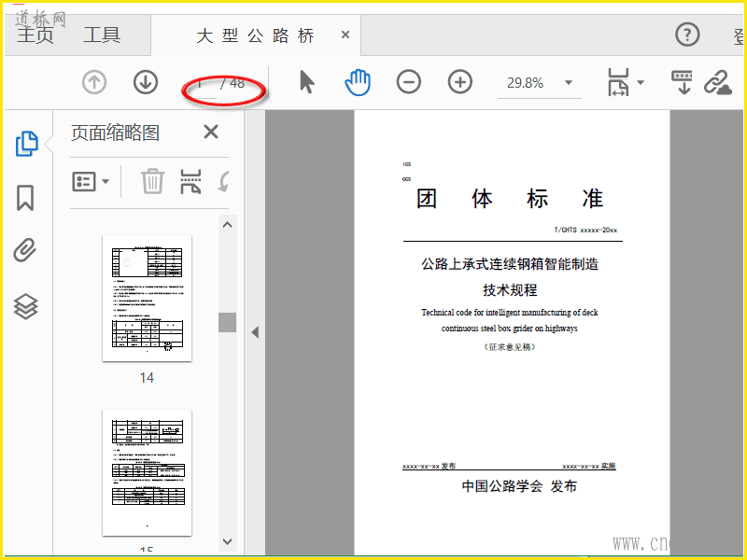The width and height of the screenshot is (747, 560).
Task: Open the attachments paperclip icon
Action: point(25,250)
